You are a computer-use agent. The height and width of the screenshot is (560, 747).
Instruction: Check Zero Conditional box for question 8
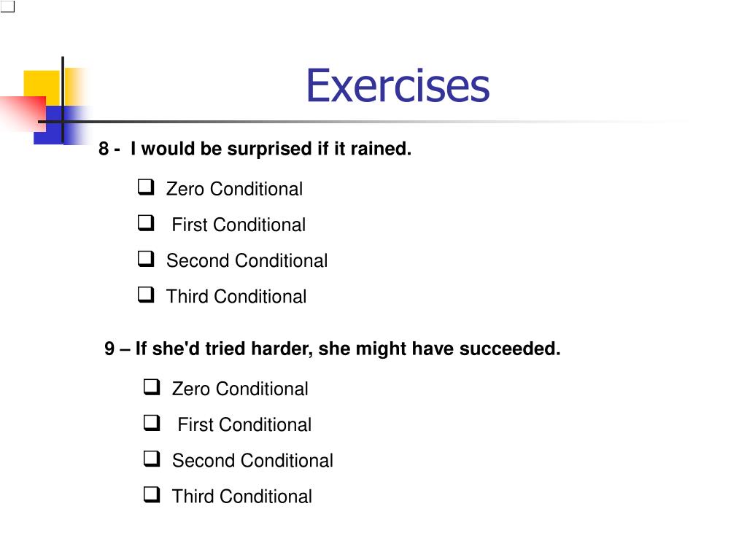(x=146, y=187)
